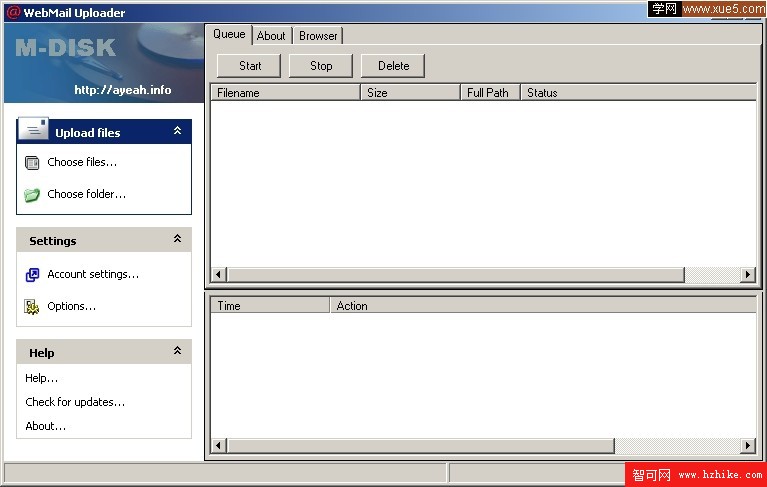The width and height of the screenshot is (767, 487).
Task: Click the Delete button
Action: pos(393,66)
